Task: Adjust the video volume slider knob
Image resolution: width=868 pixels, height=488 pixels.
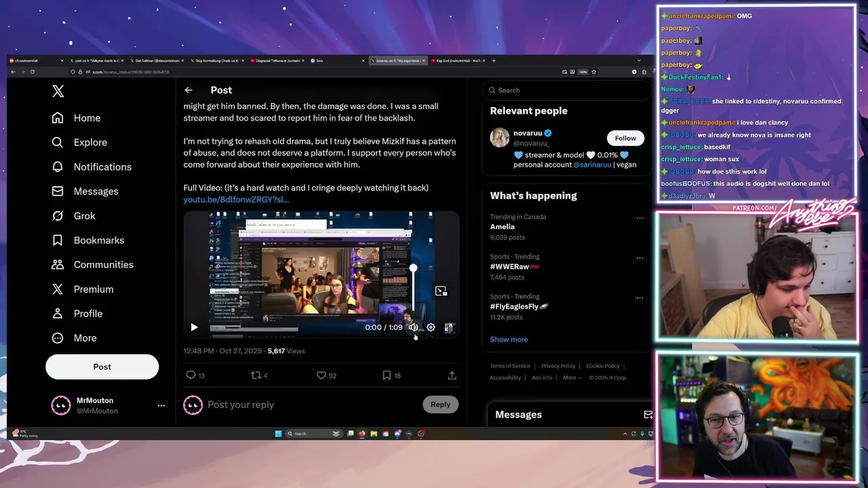Action: pyautogui.click(x=413, y=268)
